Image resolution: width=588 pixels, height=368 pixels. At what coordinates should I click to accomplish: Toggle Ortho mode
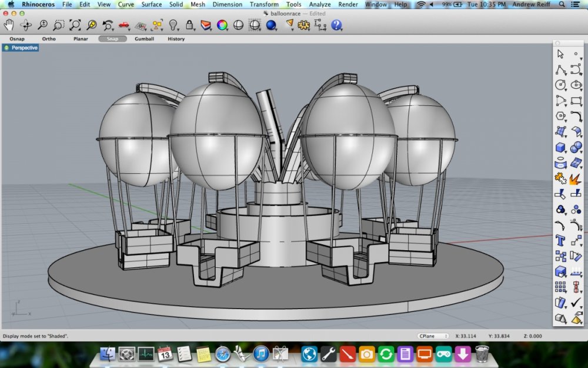point(49,39)
